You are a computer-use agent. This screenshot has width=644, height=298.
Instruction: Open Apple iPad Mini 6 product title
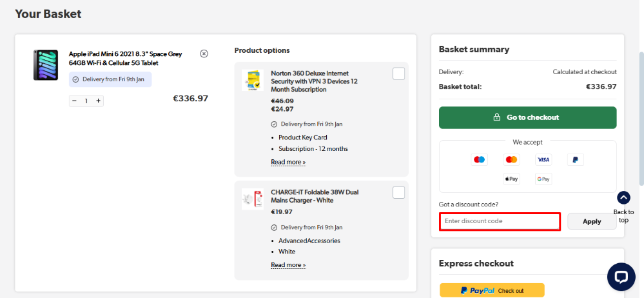point(125,58)
